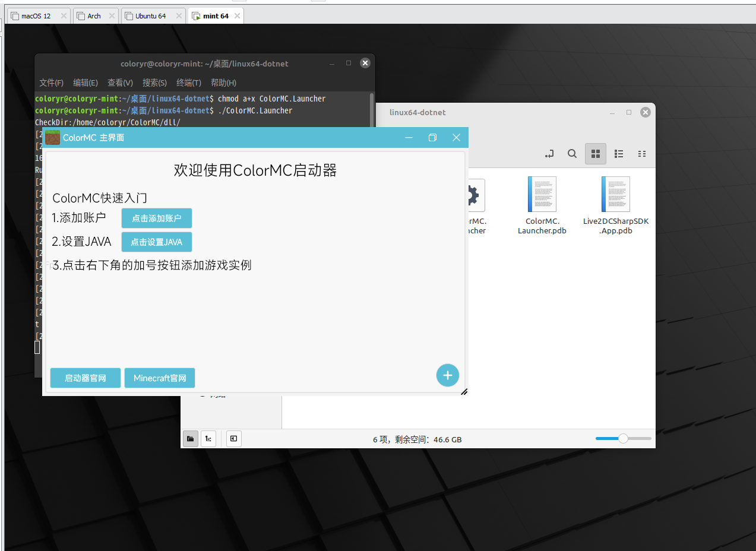Show tree view in file manager sidebar
Screen dimensions: 756x551
(x=208, y=439)
